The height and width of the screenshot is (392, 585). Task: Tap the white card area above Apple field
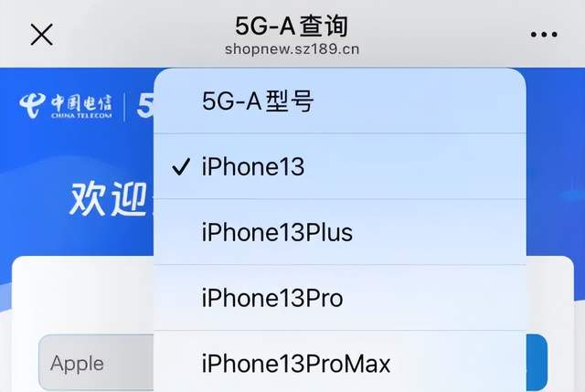(83, 294)
